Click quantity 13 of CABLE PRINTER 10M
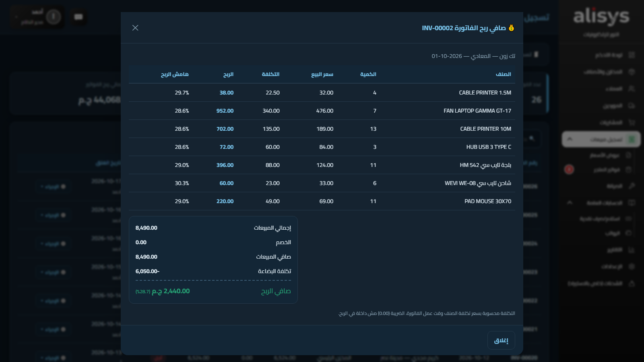 373,129
